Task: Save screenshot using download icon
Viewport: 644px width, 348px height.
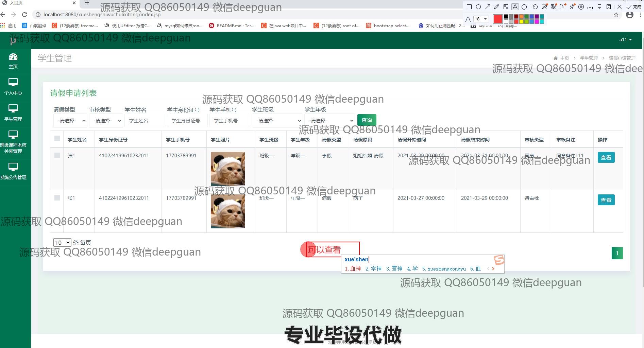Action: click(590, 7)
